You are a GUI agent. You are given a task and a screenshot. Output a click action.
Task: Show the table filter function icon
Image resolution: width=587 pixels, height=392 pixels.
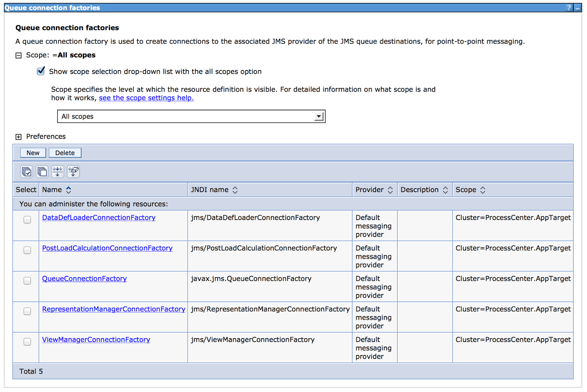tap(57, 171)
